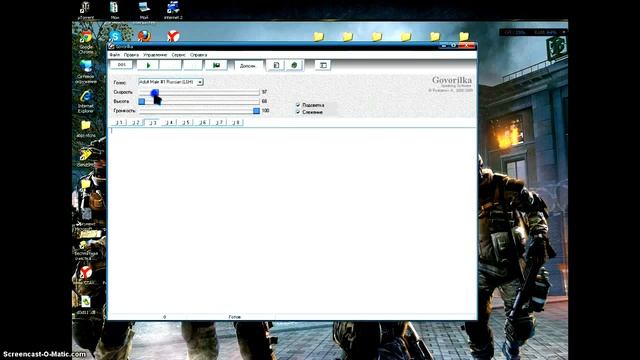Open text tab 5

coord(186,122)
